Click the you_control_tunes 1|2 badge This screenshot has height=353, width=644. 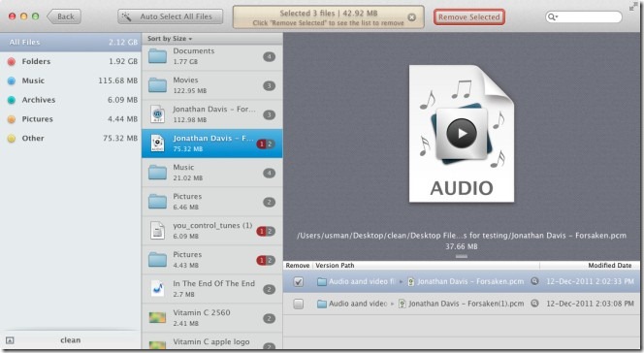pyautogui.click(x=266, y=231)
